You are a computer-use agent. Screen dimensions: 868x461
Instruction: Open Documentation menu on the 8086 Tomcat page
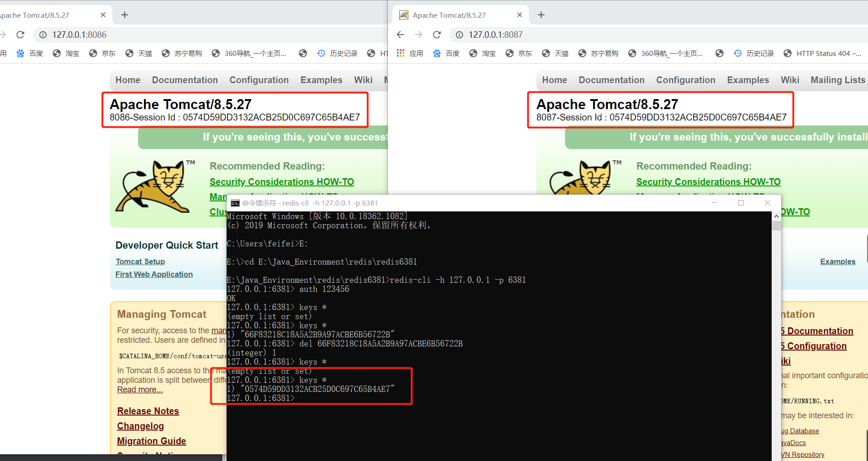click(x=185, y=80)
